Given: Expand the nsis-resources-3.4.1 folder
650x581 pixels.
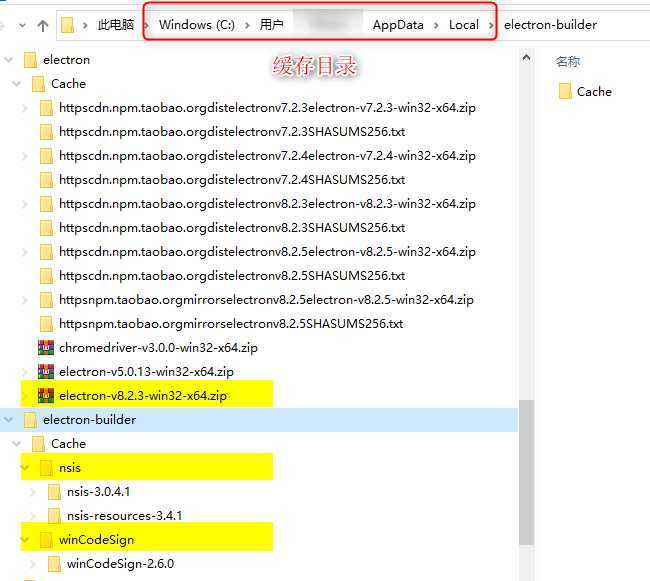Looking at the screenshot, I should (x=33, y=516).
